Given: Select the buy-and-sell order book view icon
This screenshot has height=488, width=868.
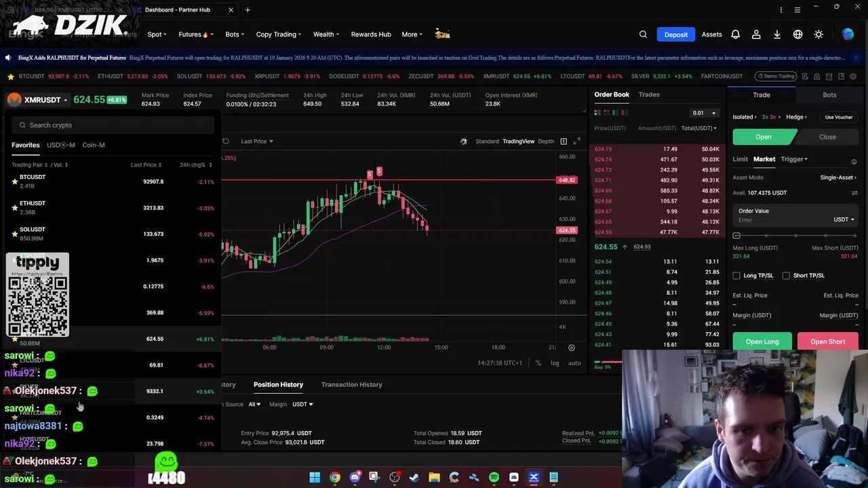Looking at the screenshot, I should click(597, 113).
